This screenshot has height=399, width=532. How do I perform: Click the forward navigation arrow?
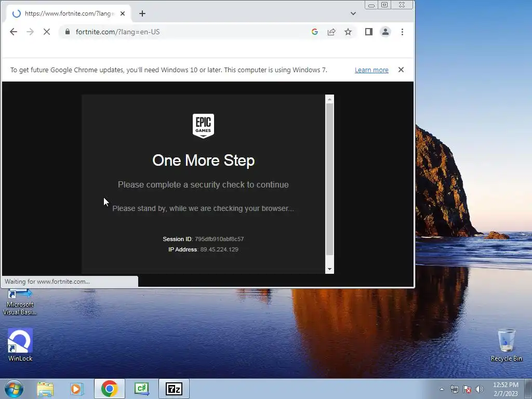pos(30,32)
